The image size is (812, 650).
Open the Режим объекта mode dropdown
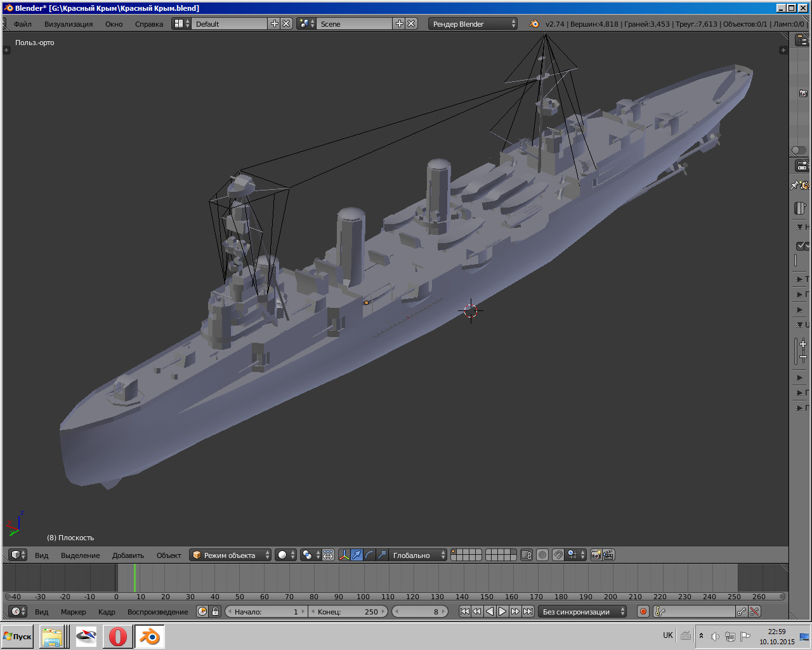click(x=230, y=555)
